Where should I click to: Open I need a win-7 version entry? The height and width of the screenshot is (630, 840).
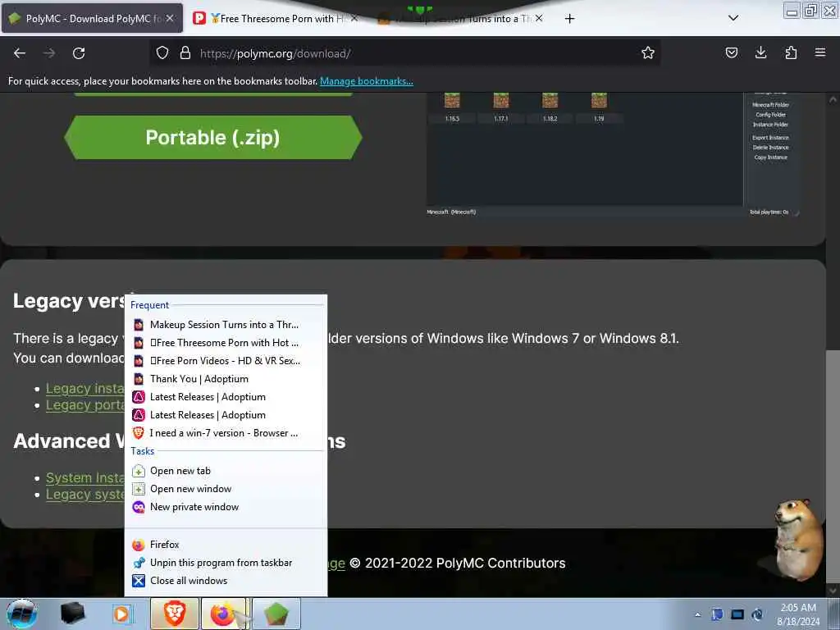click(226, 433)
